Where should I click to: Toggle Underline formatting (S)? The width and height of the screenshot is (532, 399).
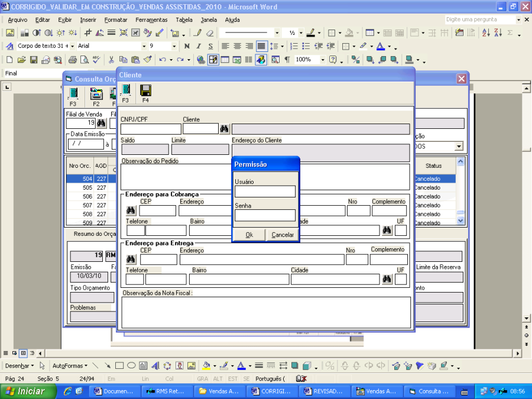(x=210, y=46)
